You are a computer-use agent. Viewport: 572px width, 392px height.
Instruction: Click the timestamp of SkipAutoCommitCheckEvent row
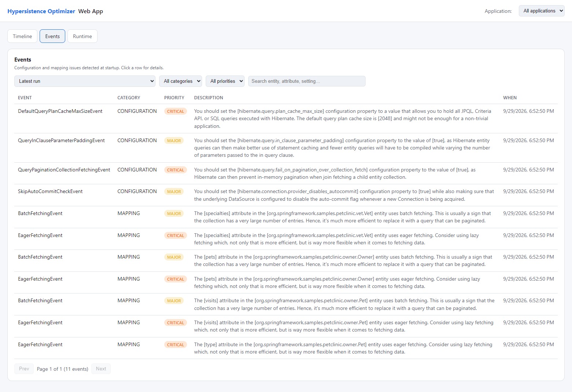tap(528, 191)
